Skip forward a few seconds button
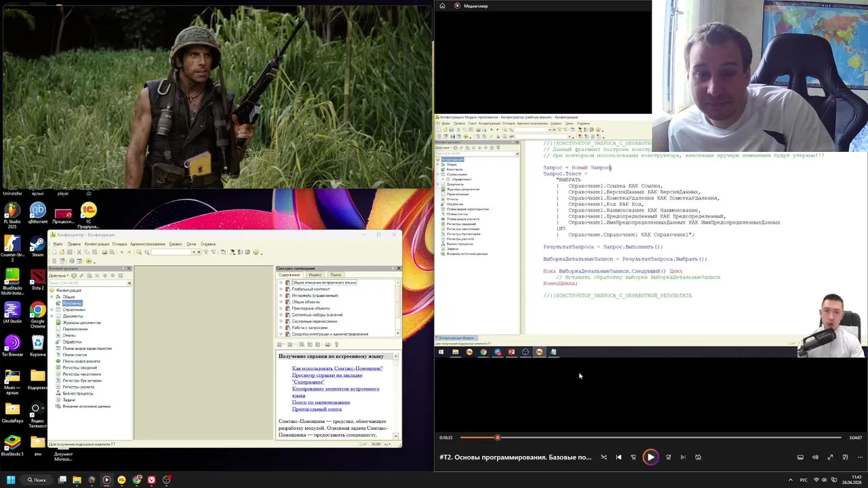The height and width of the screenshot is (488, 868). click(668, 457)
